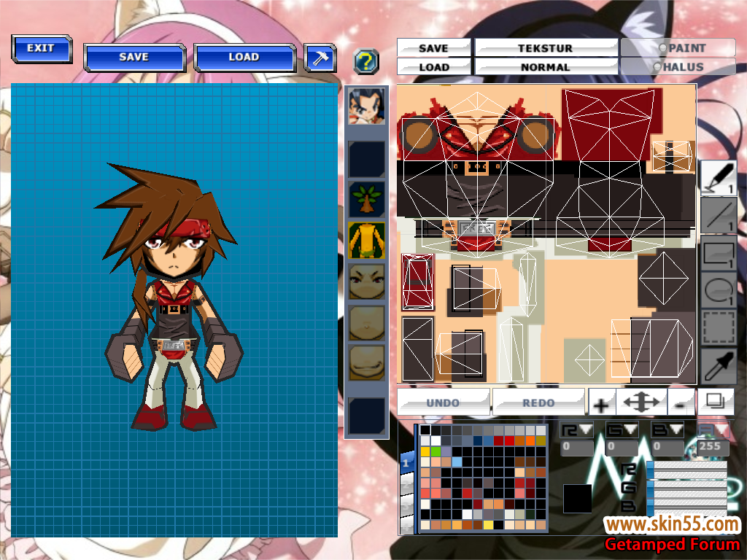Pick the navy blue palette swatch

tap(478, 440)
